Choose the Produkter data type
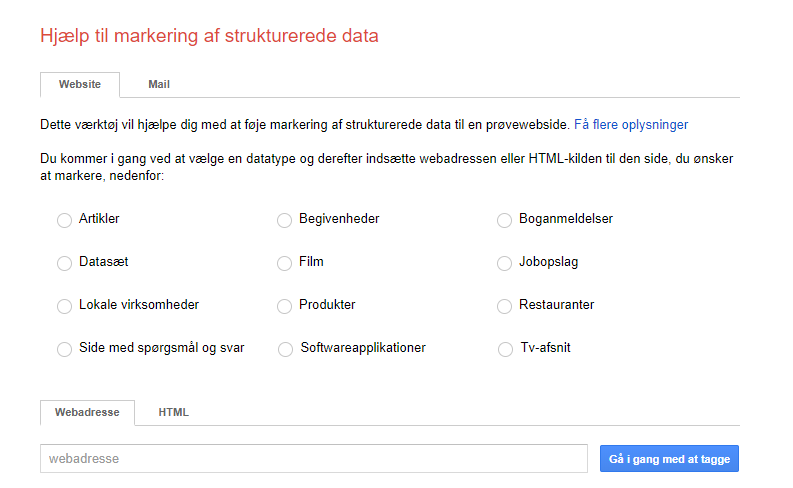The height and width of the screenshot is (488, 793). pyautogui.click(x=285, y=306)
